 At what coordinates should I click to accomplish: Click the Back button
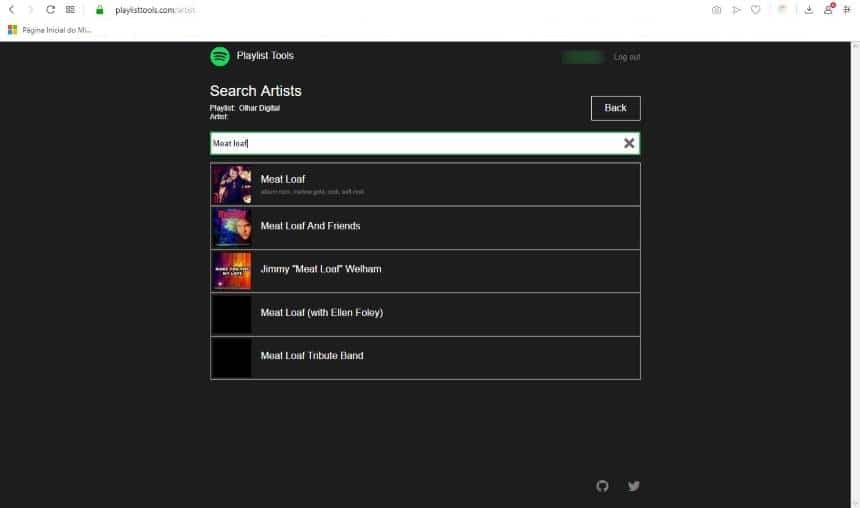click(615, 108)
